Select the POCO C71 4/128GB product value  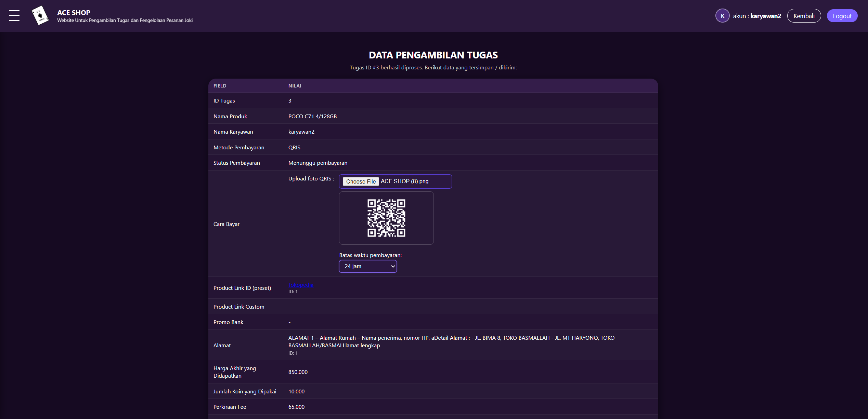(x=312, y=116)
